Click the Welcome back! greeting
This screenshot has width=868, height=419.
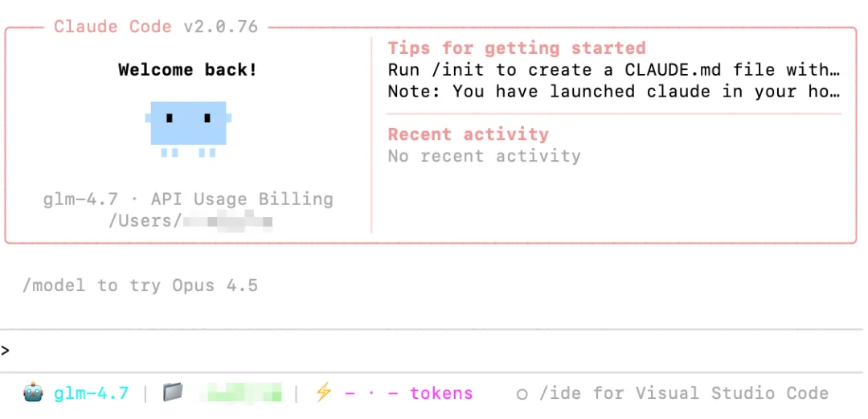pos(188,70)
